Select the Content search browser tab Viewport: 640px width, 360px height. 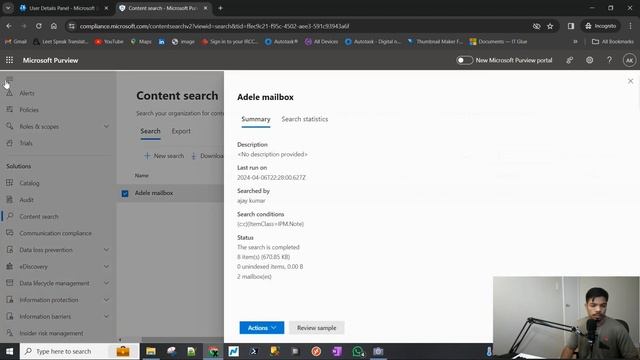[x=162, y=8]
